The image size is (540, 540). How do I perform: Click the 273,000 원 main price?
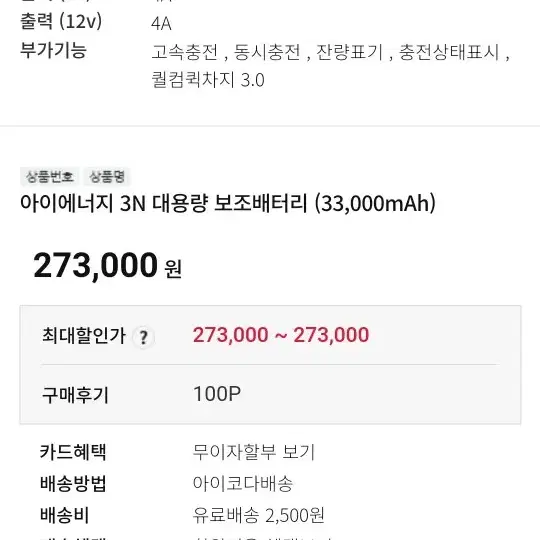tap(107, 266)
